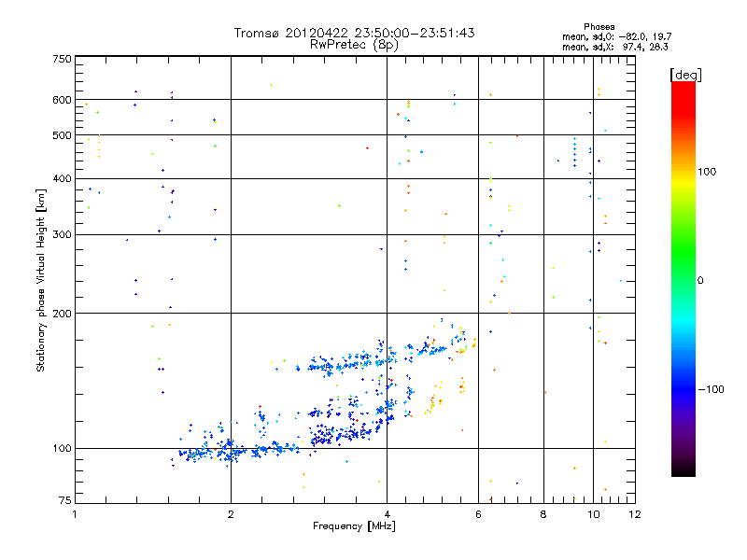Click the colorbar label '-100'
Viewport: 747px width, 560px height.
coord(711,389)
